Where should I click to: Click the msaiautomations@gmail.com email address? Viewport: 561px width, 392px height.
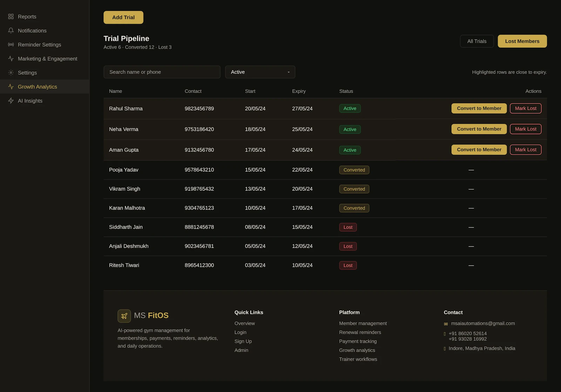coord(483,323)
